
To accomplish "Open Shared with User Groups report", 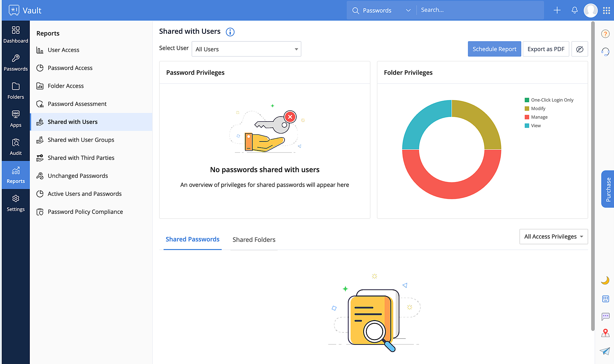I will click(x=81, y=140).
